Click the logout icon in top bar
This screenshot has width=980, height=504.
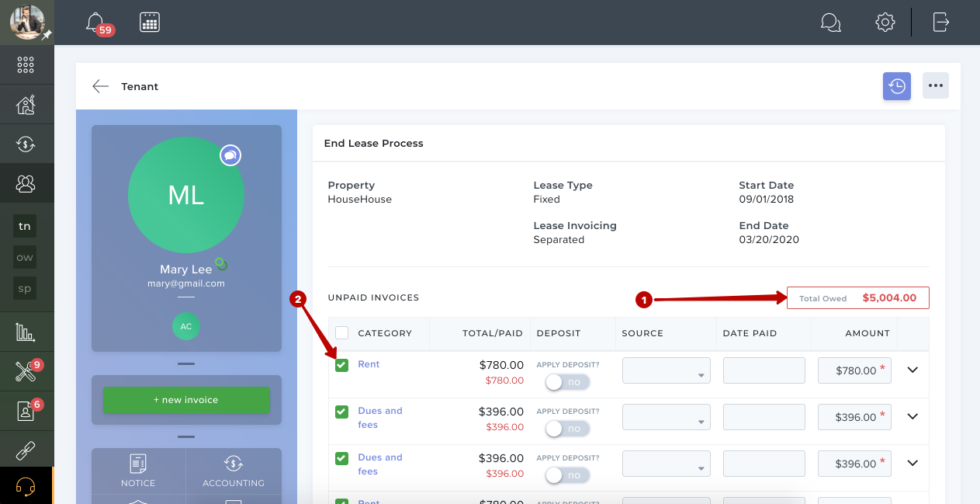pyautogui.click(x=940, y=22)
